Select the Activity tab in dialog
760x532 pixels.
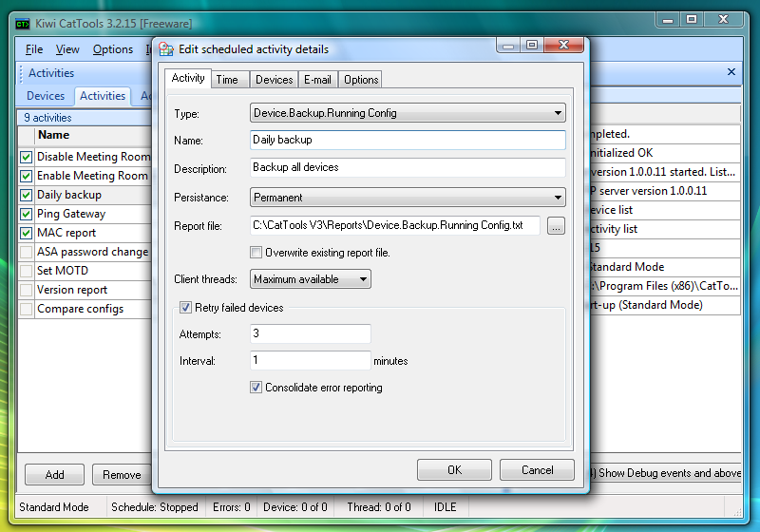(188, 78)
